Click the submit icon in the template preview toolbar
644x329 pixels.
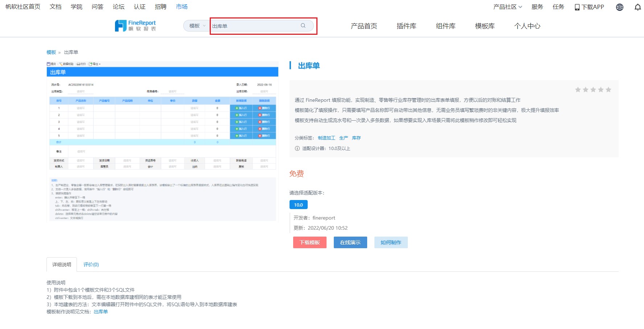click(49, 64)
